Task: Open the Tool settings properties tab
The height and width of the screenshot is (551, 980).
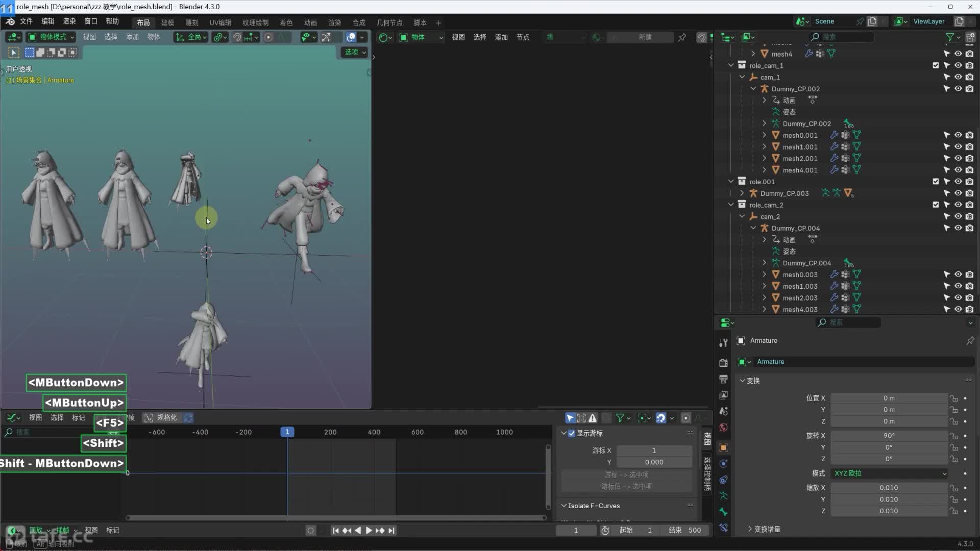Action: (x=723, y=342)
